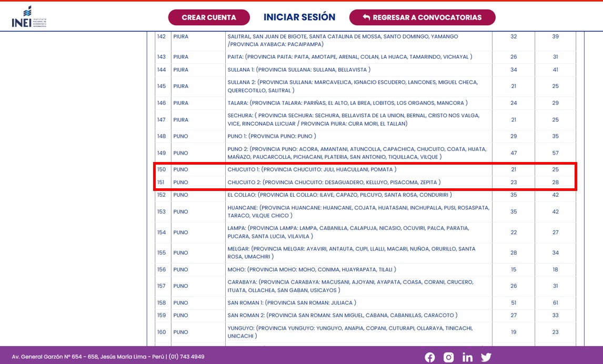Click the footer address text
The height and width of the screenshot is (364, 603).
point(108,357)
